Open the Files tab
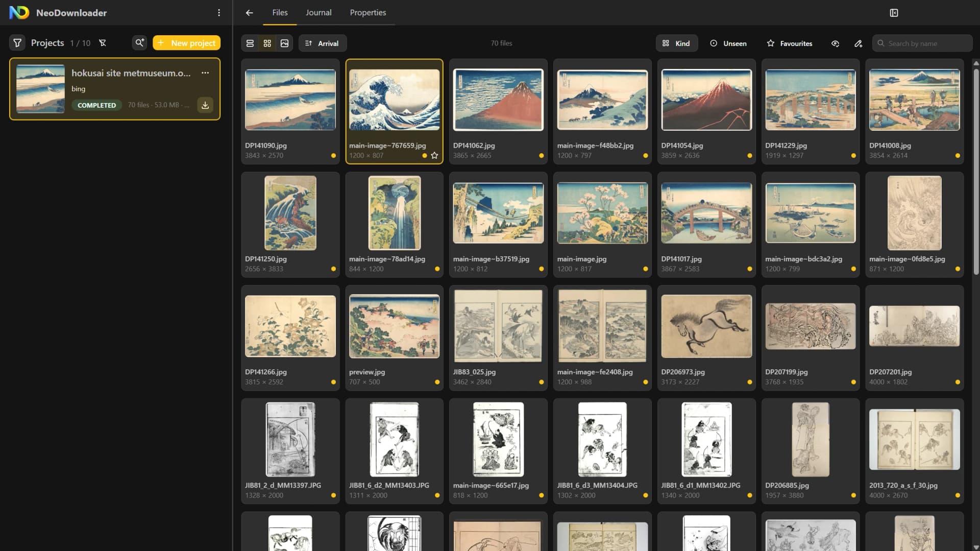Screen dimensions: 980x551 click(280, 13)
